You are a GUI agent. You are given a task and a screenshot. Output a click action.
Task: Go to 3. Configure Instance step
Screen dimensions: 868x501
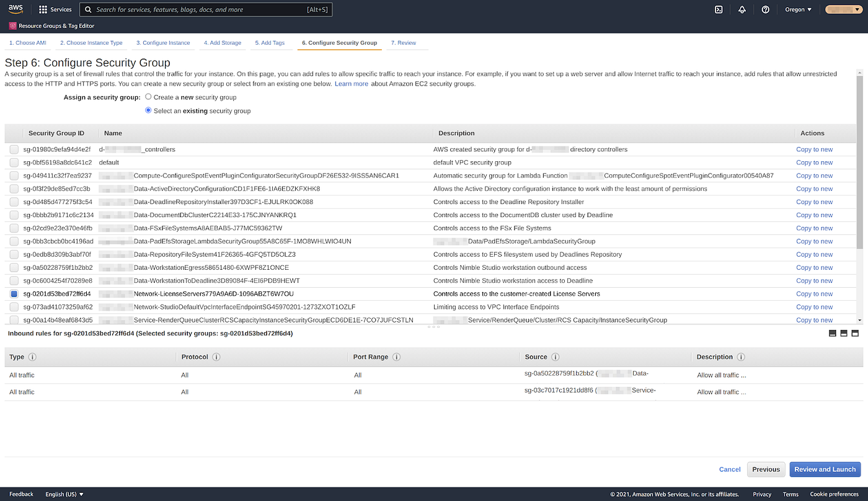point(163,43)
